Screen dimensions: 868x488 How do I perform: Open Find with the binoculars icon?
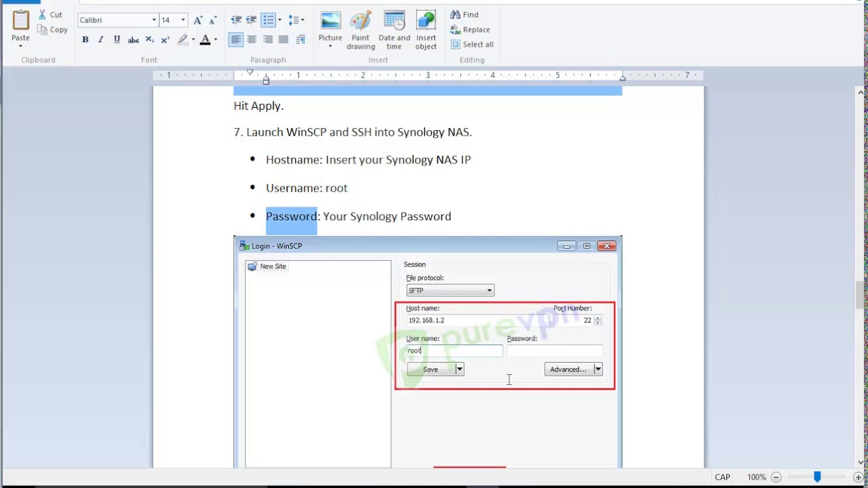click(465, 14)
